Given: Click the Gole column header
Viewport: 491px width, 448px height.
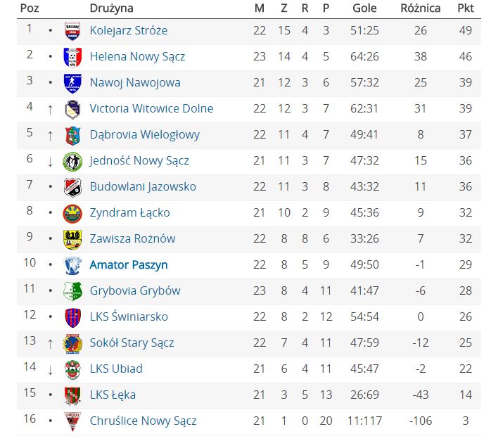Looking at the screenshot, I should click(364, 8).
